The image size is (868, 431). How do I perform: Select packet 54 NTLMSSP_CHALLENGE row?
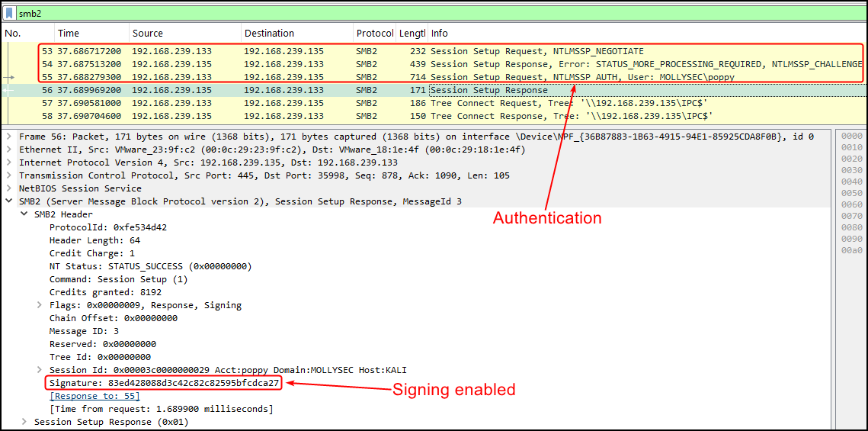tap(433, 64)
